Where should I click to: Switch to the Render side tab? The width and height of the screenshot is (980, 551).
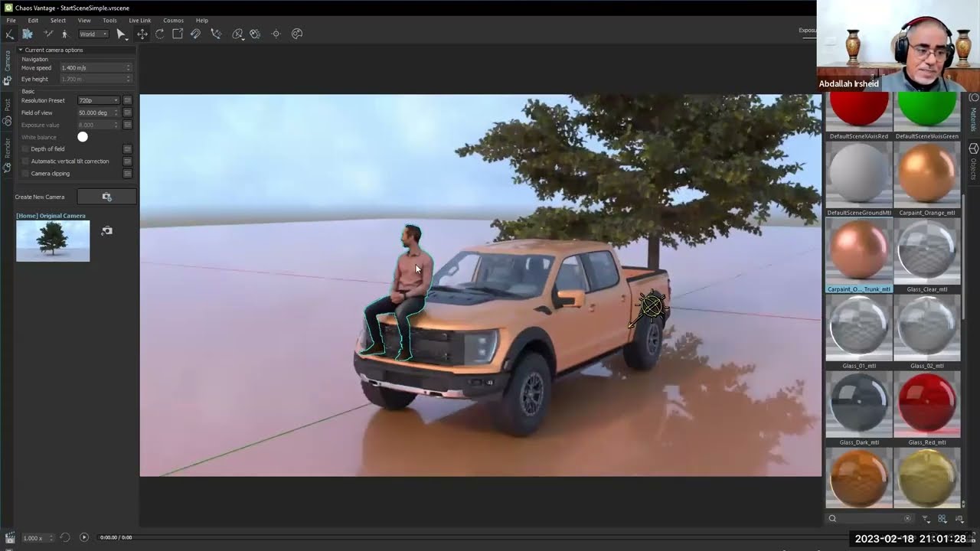(7, 155)
